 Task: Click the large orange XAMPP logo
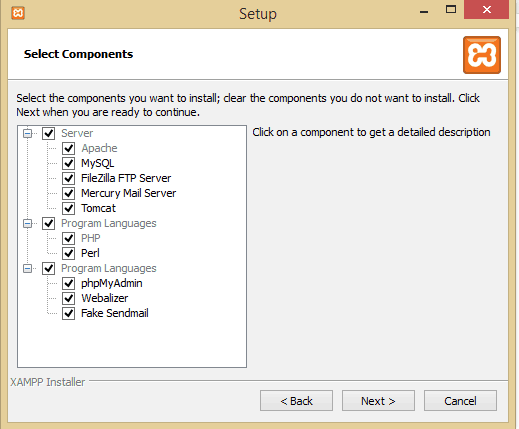pyautogui.click(x=482, y=55)
